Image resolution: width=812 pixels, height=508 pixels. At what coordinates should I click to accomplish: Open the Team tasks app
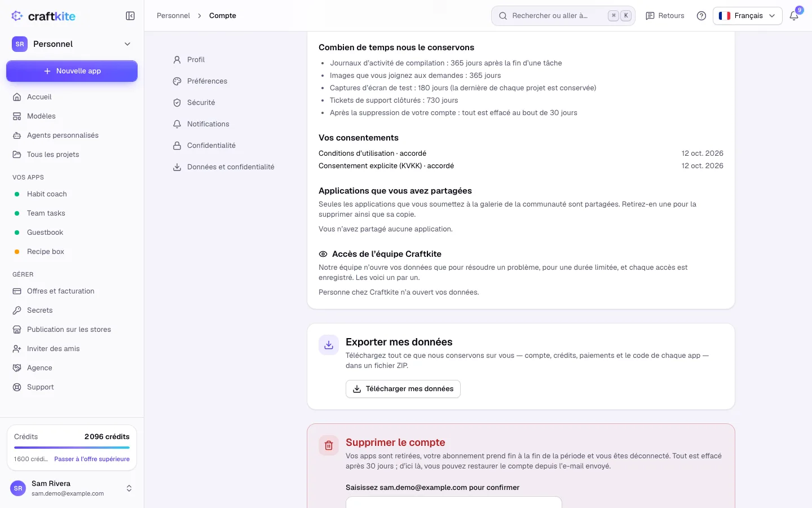point(72,213)
